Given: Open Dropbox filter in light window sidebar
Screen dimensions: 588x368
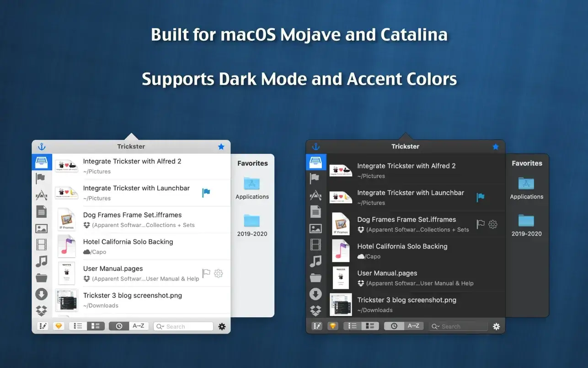Looking at the screenshot, I should (x=41, y=311).
